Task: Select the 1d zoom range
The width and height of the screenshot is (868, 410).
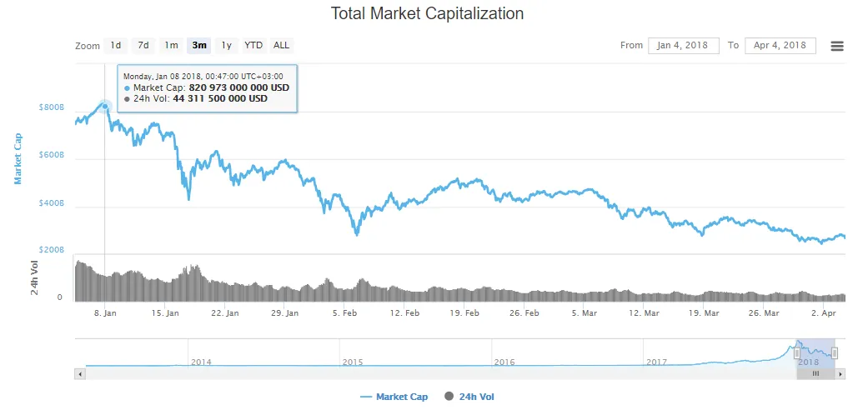Action: click(116, 45)
